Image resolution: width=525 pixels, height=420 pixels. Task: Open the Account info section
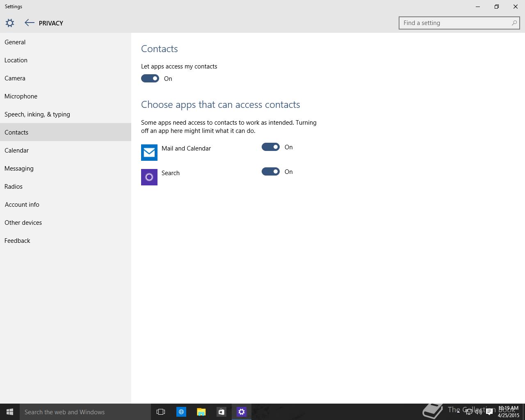[22, 205]
